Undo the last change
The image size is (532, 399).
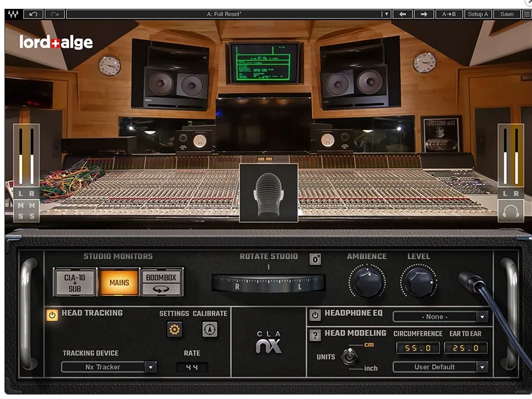(33, 14)
